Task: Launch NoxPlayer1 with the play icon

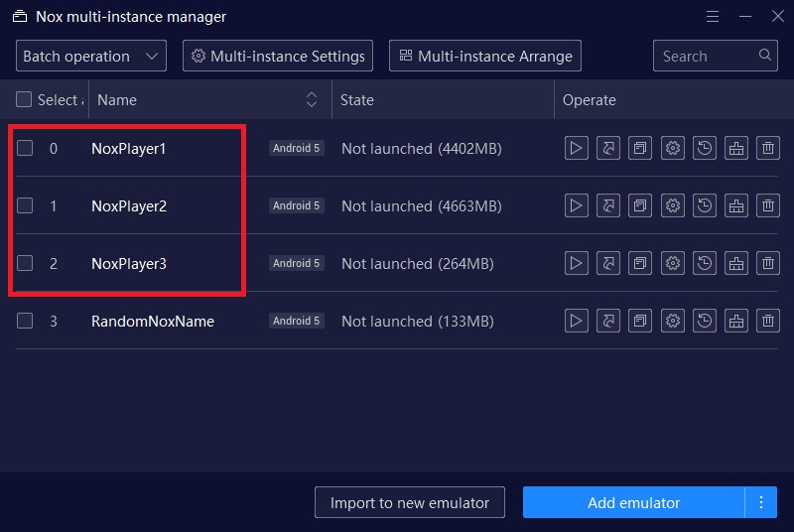Action: click(576, 149)
